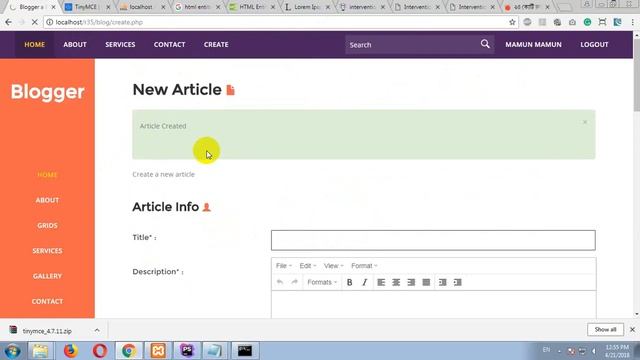Open the File menu in editor

(x=284, y=266)
